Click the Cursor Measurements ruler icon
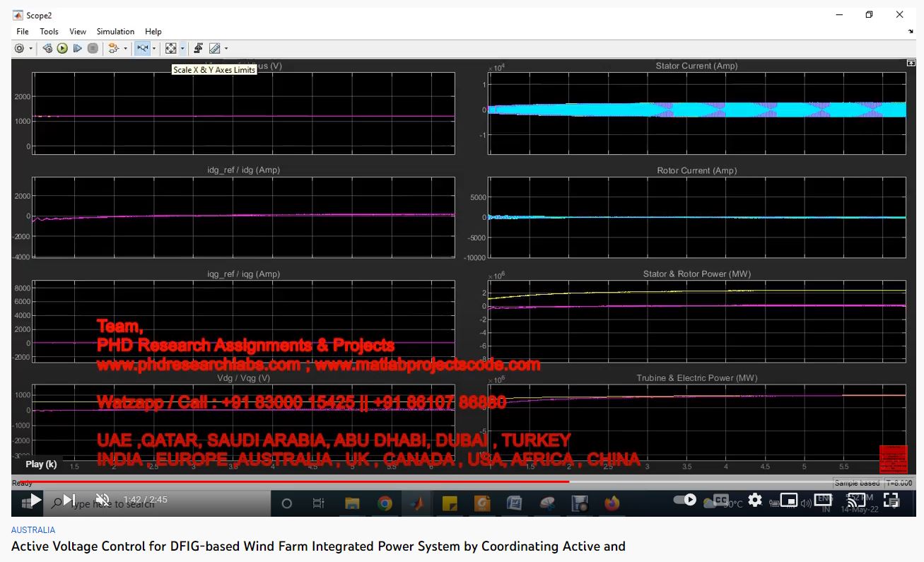Screen dimensions: 924x562 tap(214, 49)
